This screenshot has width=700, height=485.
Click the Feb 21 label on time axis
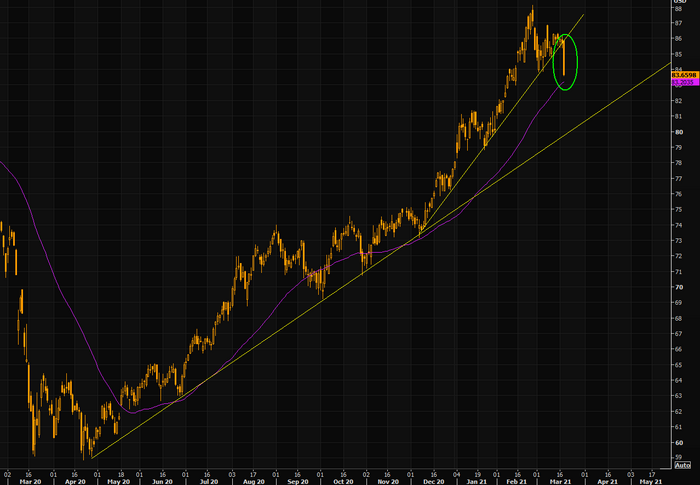(517, 481)
